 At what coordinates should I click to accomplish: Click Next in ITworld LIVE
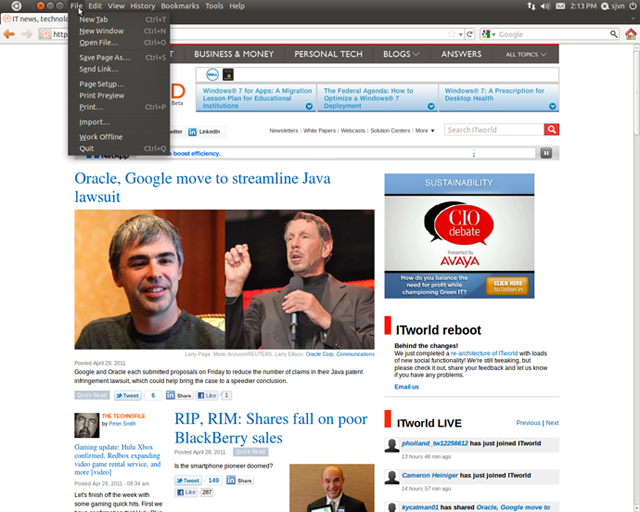552,423
